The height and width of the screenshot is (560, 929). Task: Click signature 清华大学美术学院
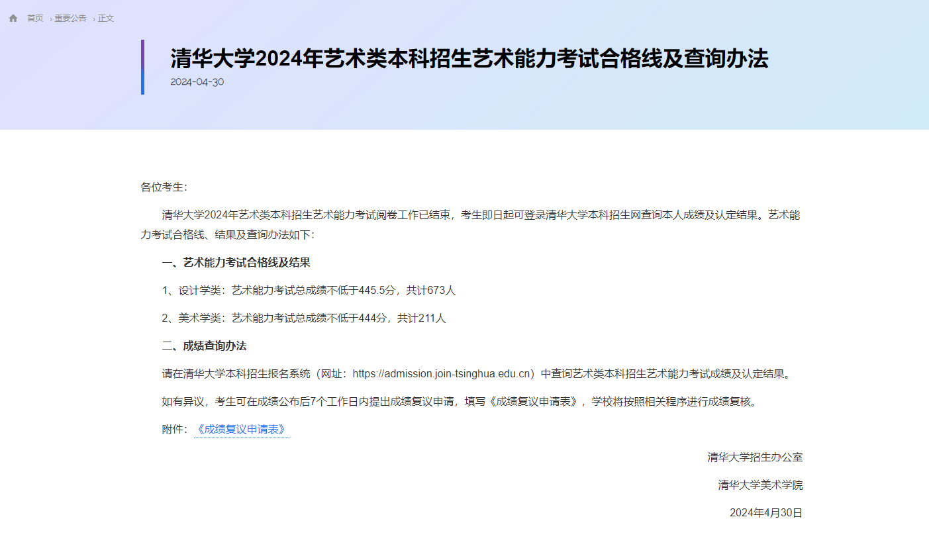click(760, 485)
